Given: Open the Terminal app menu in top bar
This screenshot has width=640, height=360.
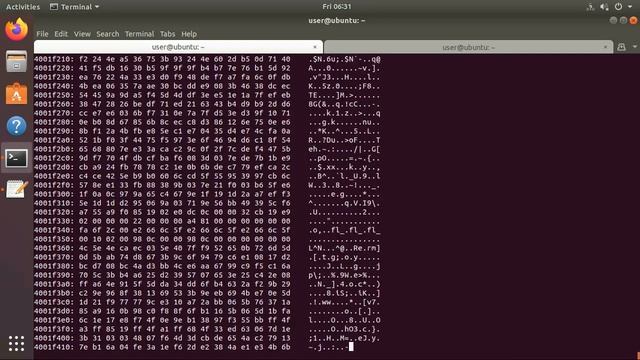Looking at the screenshot, I should tap(74, 7).
